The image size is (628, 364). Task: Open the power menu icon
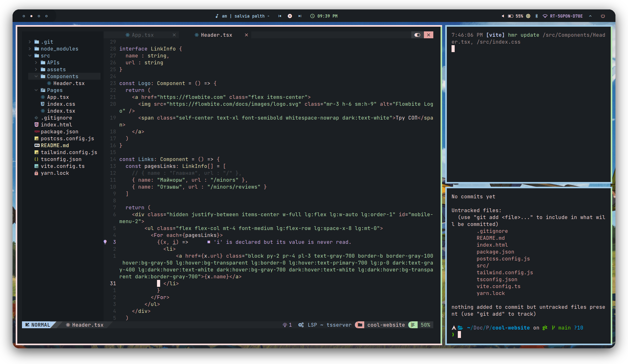click(603, 16)
